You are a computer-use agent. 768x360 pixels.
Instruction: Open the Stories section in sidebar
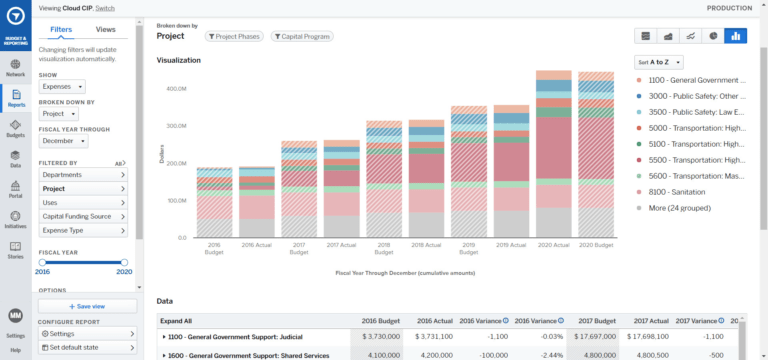tap(16, 250)
